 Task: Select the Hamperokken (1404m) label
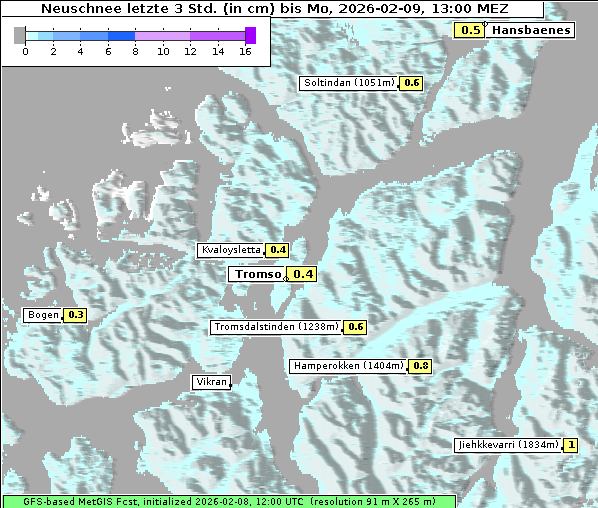pos(348,366)
